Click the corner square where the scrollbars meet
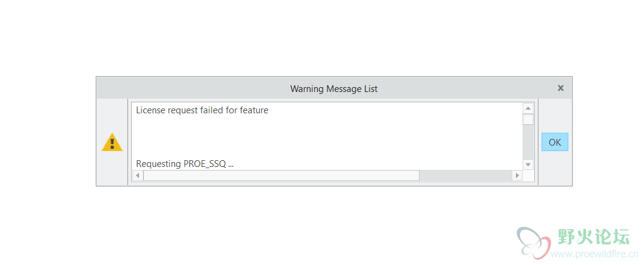 point(528,175)
